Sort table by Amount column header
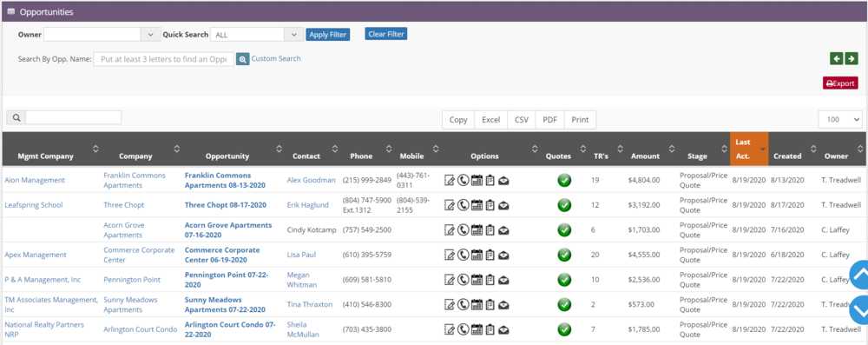Screen dimensions: 868x345 click(x=645, y=156)
